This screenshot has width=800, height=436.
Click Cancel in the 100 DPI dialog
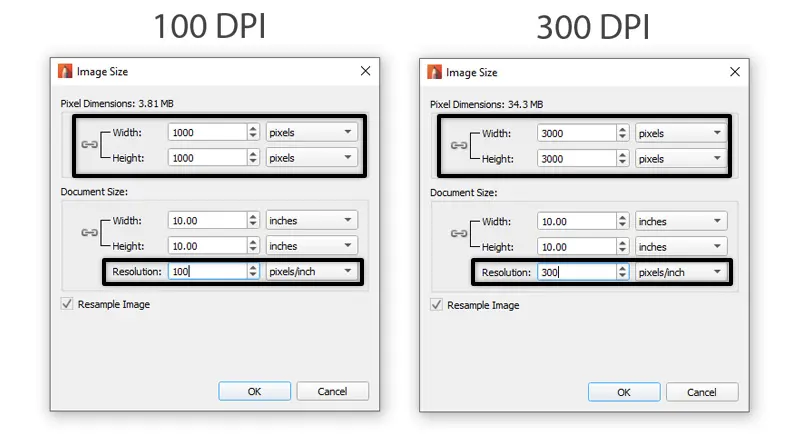point(332,391)
